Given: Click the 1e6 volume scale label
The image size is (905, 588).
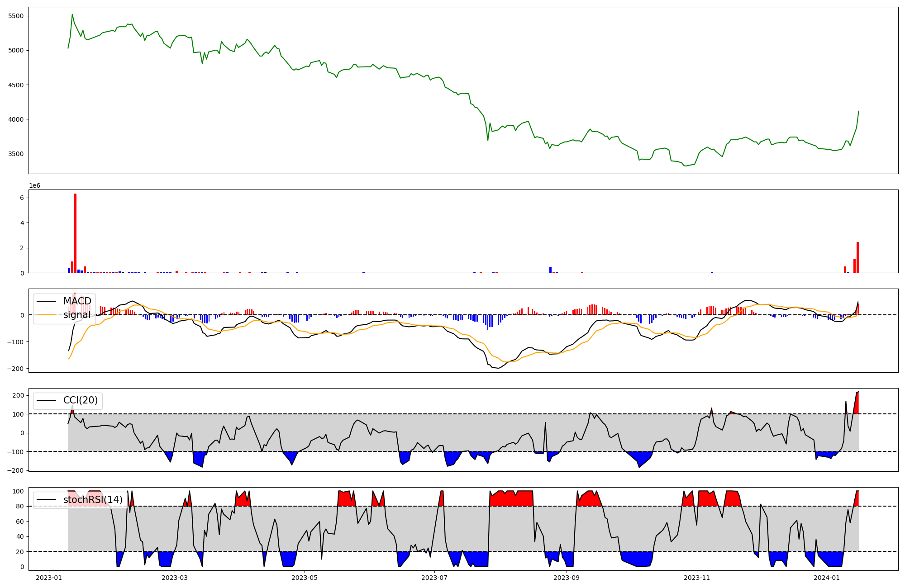Looking at the screenshot, I should click(x=35, y=186).
